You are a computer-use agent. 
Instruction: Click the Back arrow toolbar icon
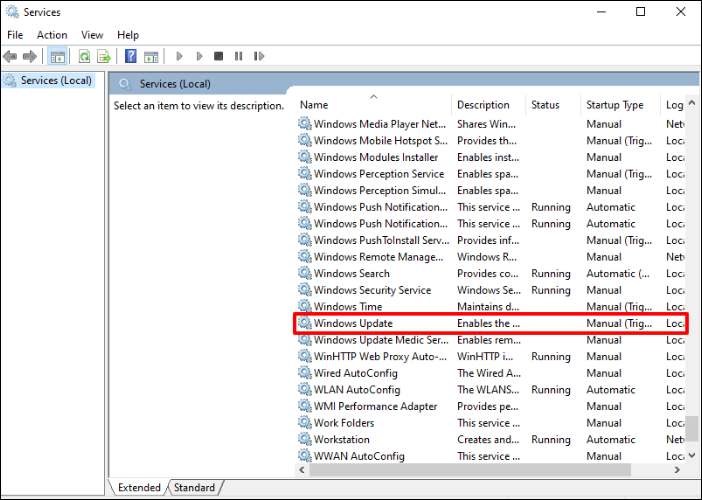10,57
